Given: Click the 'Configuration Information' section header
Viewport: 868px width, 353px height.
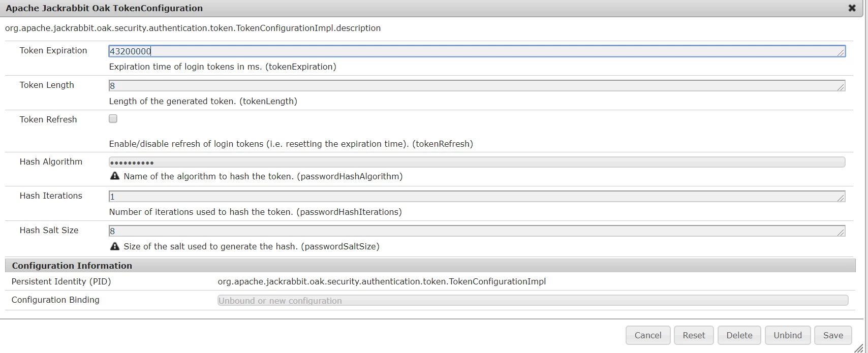Looking at the screenshot, I should click(x=430, y=266).
